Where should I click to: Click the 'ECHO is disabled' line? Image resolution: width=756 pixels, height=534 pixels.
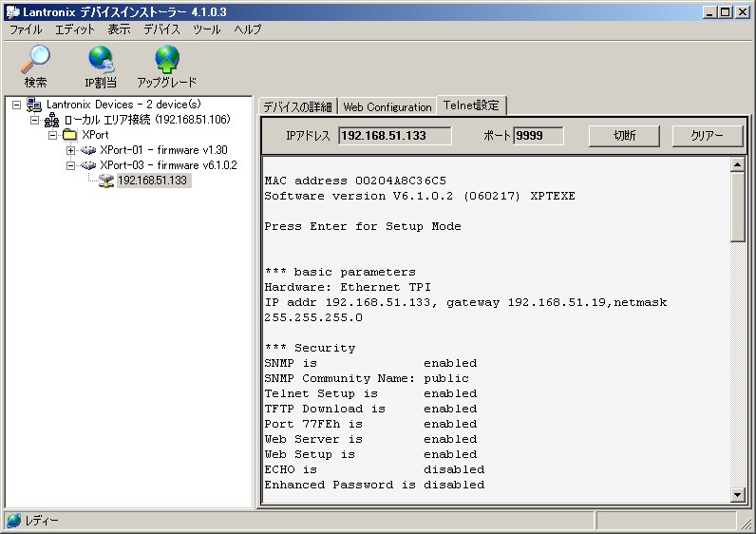coord(374,469)
